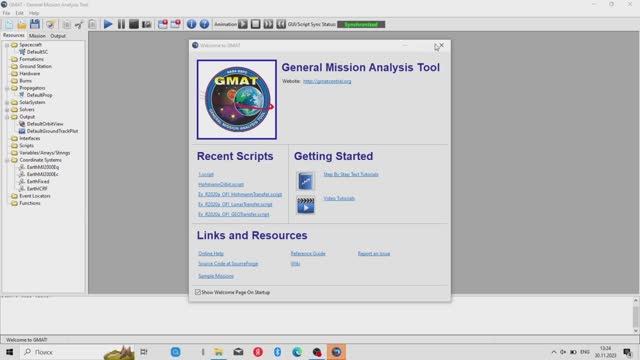
Task: Switch to the Resources tab
Action: tap(14, 36)
